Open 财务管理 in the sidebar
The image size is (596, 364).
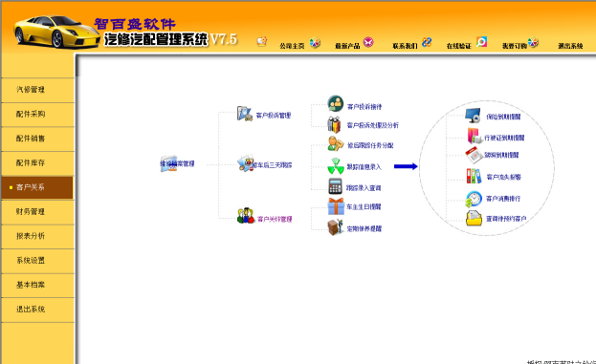37,212
